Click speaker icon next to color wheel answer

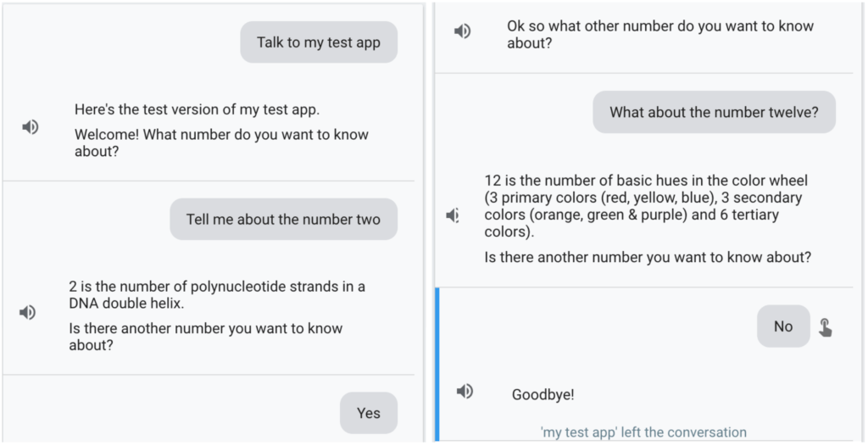(x=453, y=215)
